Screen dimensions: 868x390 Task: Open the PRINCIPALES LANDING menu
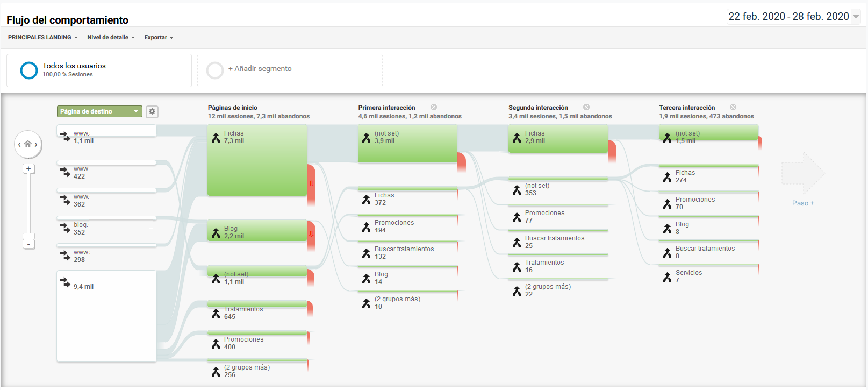pos(43,38)
